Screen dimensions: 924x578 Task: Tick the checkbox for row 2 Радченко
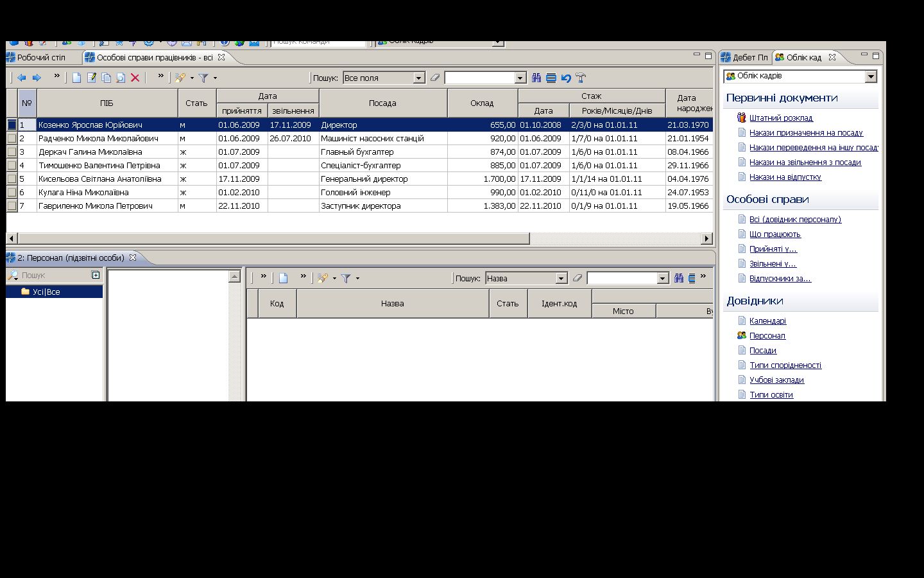tap(12, 138)
